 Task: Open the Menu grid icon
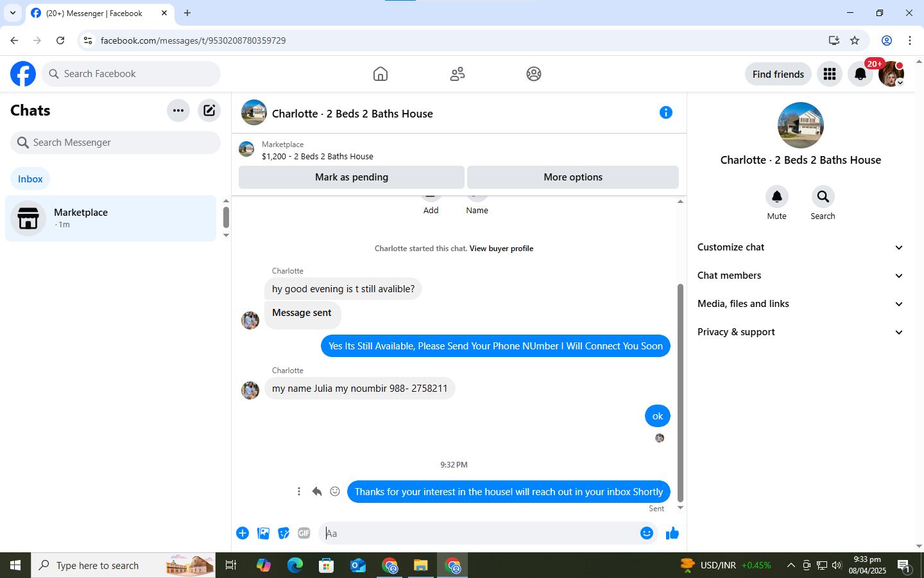coord(830,74)
